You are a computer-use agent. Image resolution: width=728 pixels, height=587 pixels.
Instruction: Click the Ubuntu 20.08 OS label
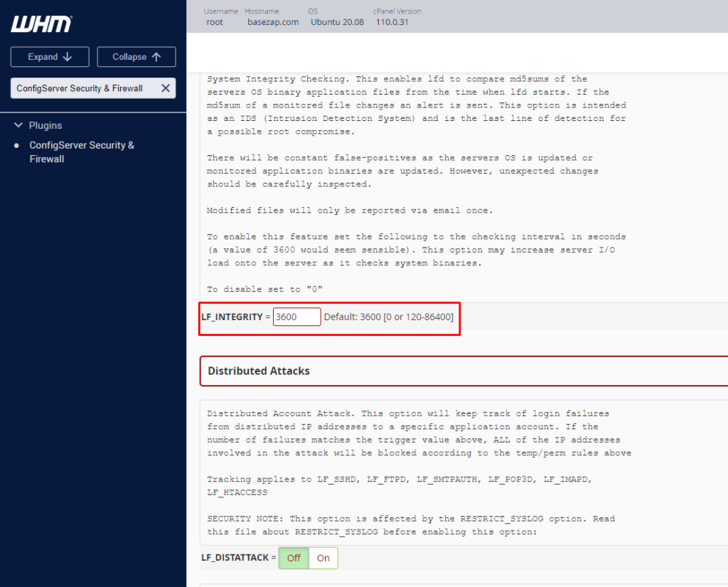point(337,22)
